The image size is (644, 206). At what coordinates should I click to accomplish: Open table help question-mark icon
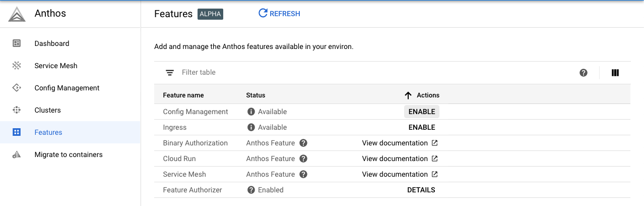click(584, 73)
